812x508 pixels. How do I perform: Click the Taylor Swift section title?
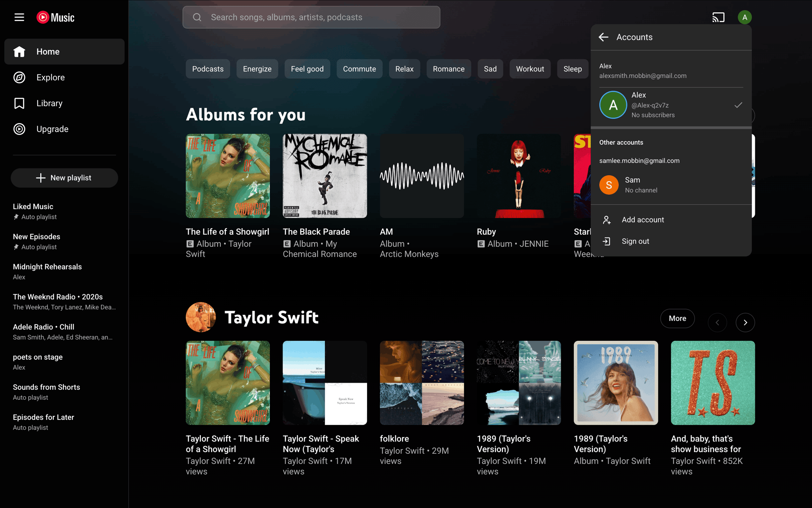[x=272, y=317]
